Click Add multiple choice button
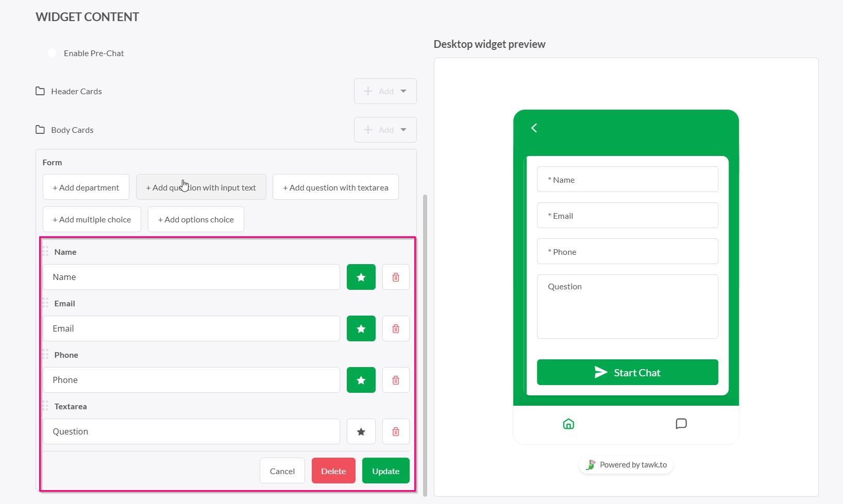Viewport: 843px width, 504px height. point(92,219)
